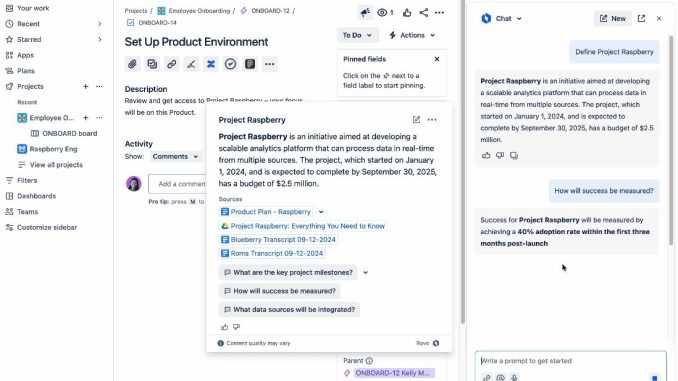
Task: Open Product Plan - Raspberry source link
Action: tap(266, 212)
